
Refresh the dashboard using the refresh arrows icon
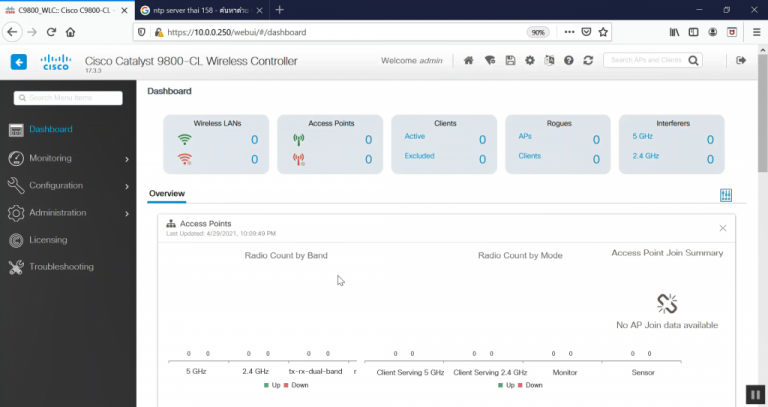588,61
